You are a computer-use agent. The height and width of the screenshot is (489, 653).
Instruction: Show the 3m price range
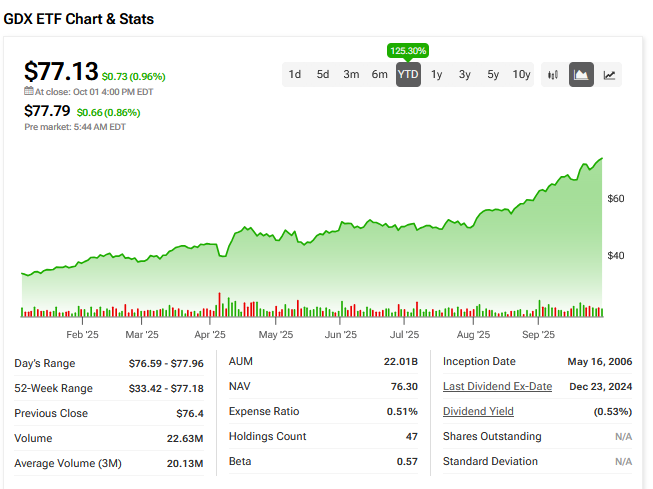pyautogui.click(x=351, y=74)
